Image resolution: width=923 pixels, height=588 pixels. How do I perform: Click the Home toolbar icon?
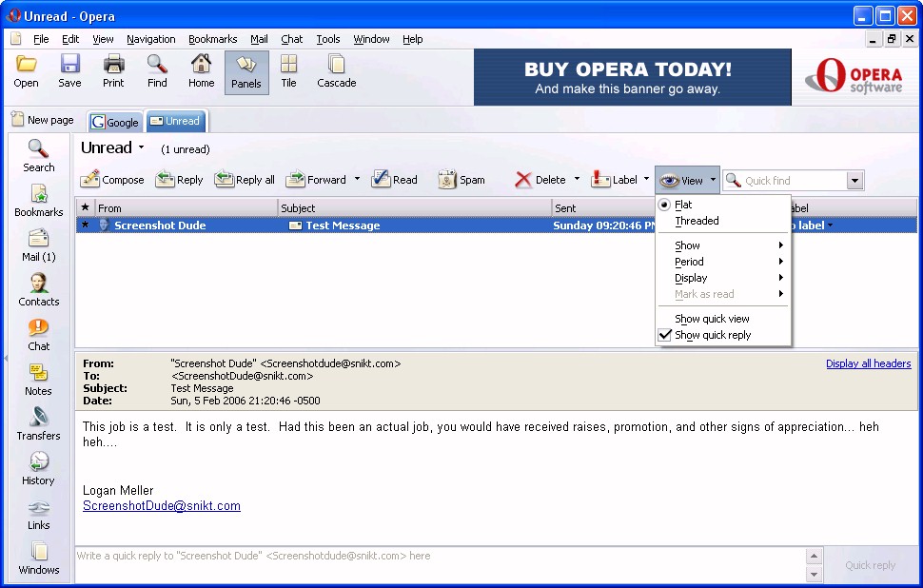click(x=201, y=65)
